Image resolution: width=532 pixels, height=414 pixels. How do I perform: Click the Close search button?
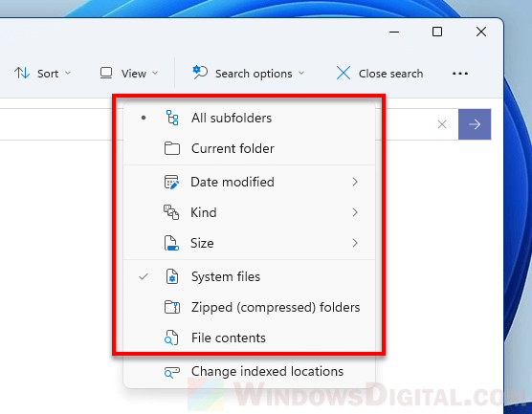pos(380,74)
